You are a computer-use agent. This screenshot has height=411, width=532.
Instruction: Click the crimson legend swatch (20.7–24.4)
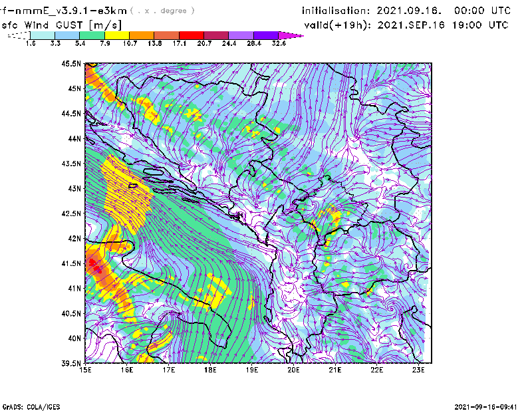click(216, 35)
